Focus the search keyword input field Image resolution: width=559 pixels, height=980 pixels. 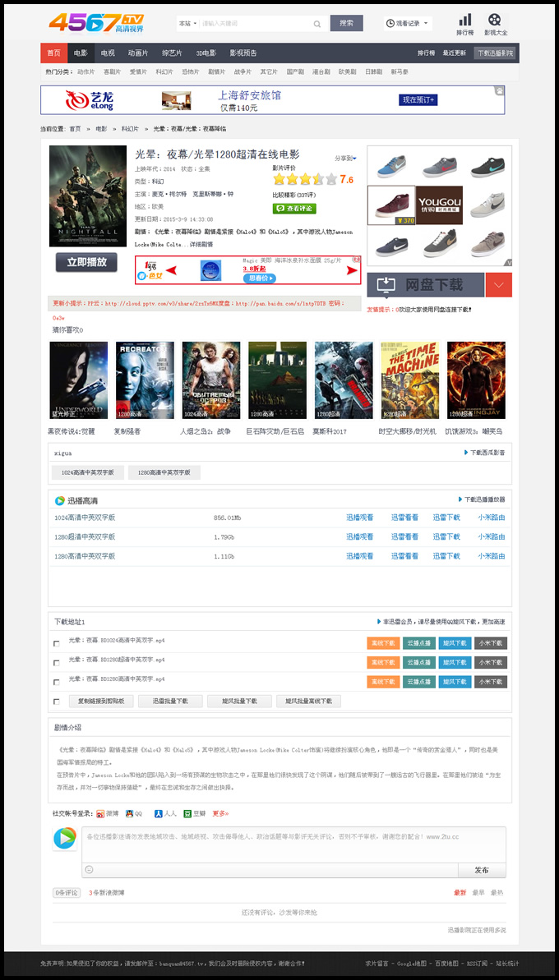(254, 24)
